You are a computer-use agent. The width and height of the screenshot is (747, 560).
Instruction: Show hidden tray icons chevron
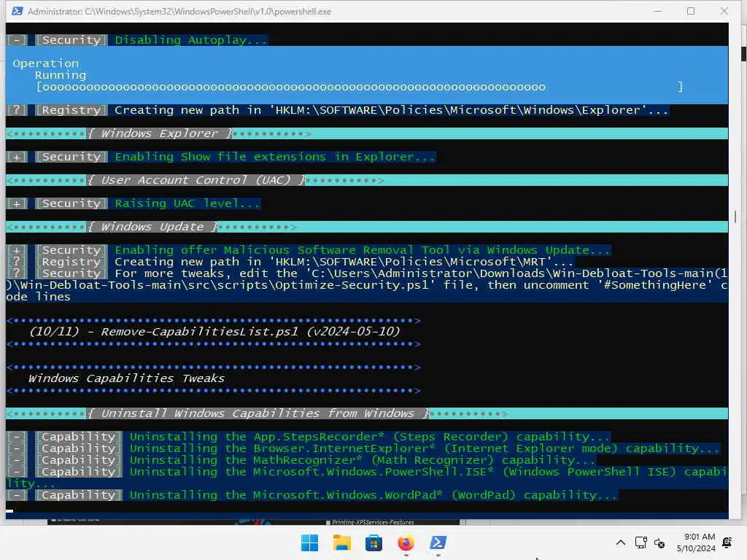point(620,542)
